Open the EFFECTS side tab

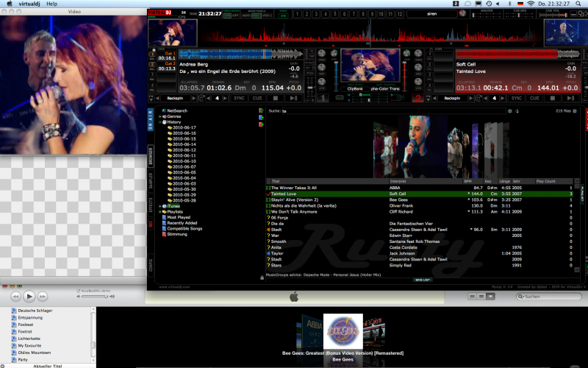click(151, 205)
